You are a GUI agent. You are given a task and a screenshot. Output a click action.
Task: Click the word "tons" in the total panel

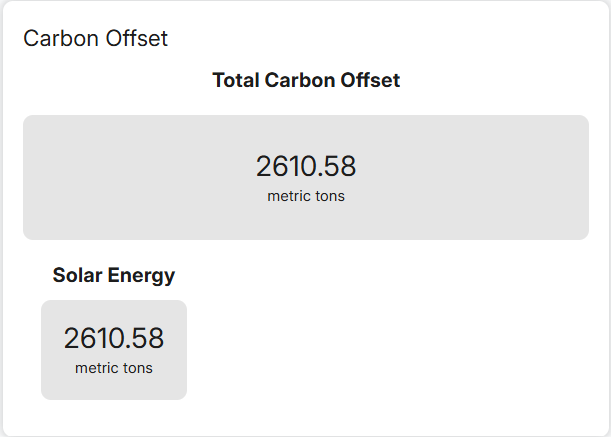[329, 196]
